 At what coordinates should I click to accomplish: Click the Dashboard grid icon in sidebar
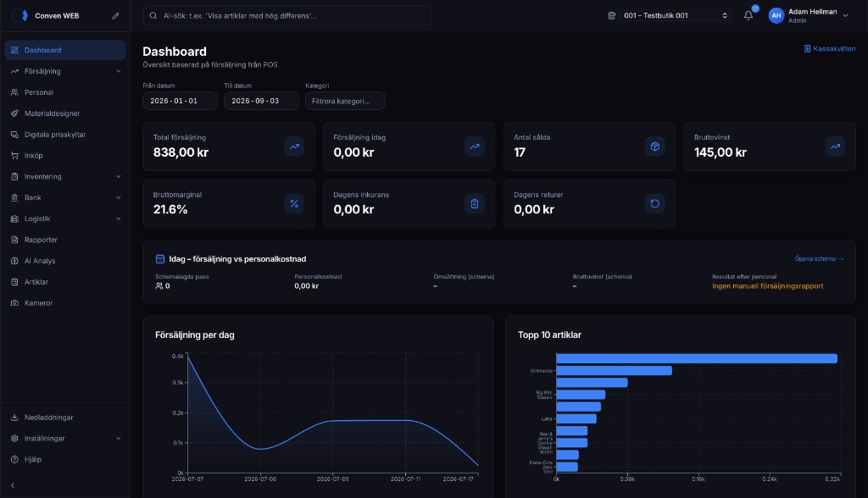[14, 50]
